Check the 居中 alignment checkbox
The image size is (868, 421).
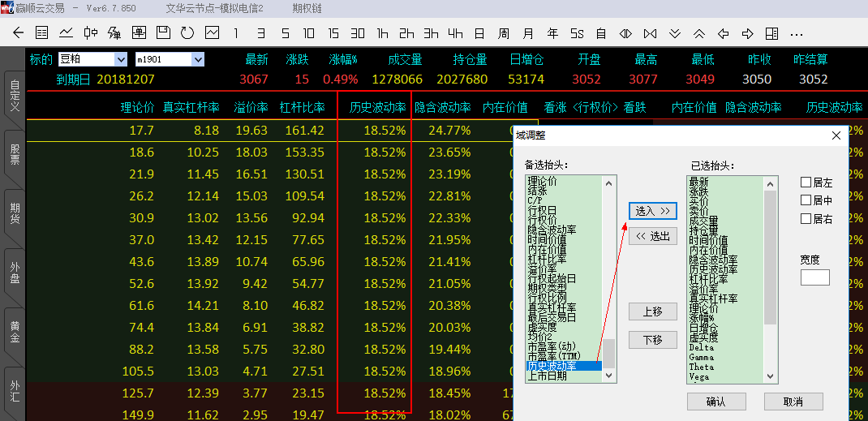pos(806,200)
